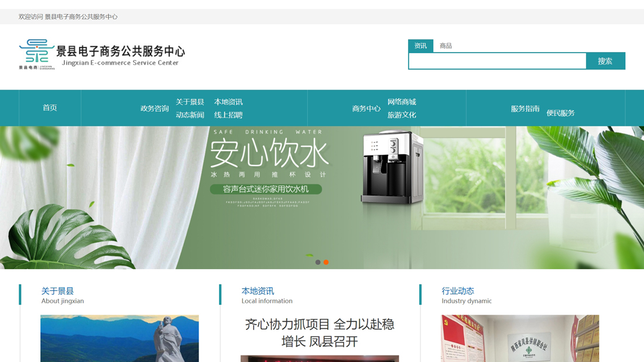Viewport: 644px width, 362px height.
Task: Switch to the 商品 search tab
Action: (446, 46)
